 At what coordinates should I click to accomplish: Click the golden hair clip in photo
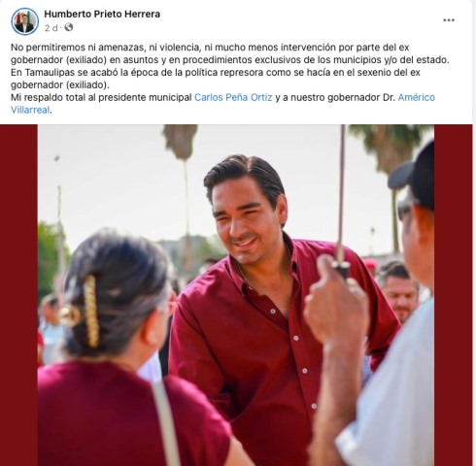click(x=91, y=312)
